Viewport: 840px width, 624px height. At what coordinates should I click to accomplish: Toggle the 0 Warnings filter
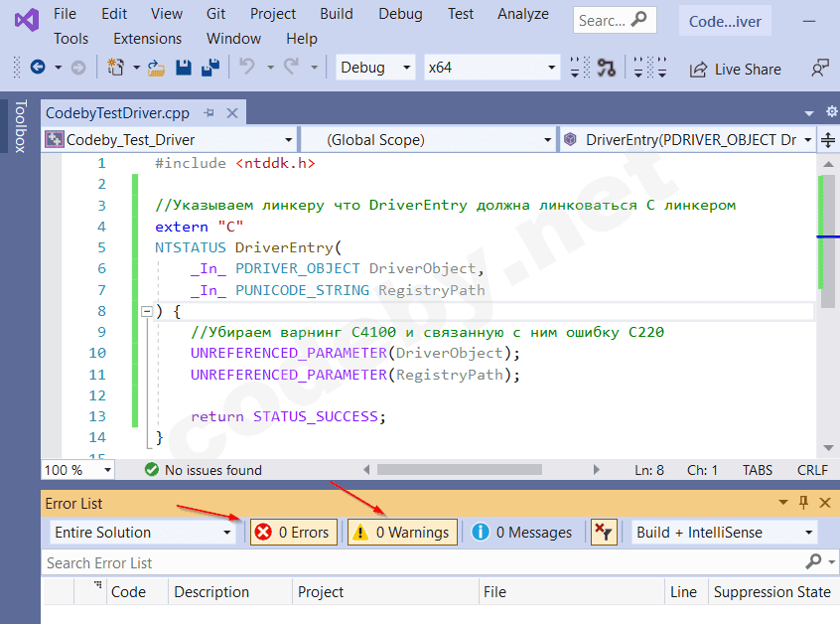coord(401,533)
